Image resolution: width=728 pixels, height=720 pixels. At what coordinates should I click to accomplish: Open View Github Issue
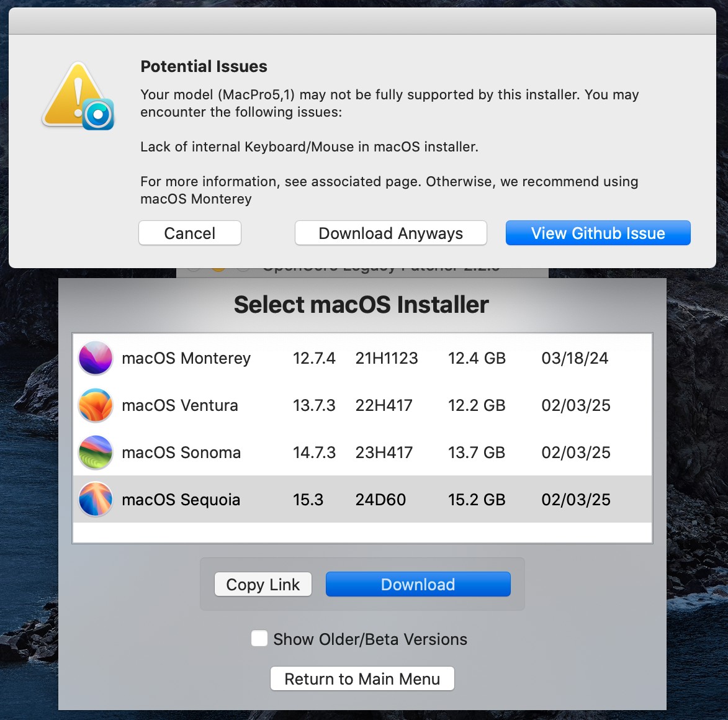click(x=598, y=233)
